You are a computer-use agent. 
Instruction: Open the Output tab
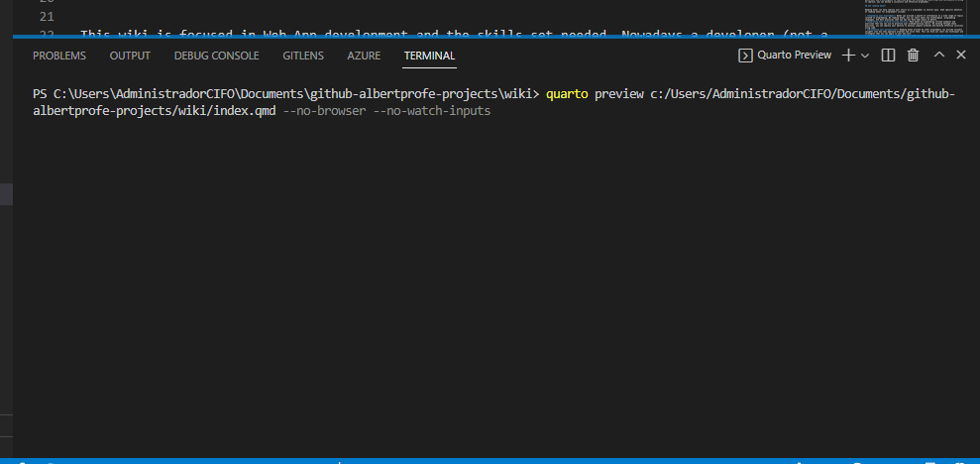tap(130, 56)
